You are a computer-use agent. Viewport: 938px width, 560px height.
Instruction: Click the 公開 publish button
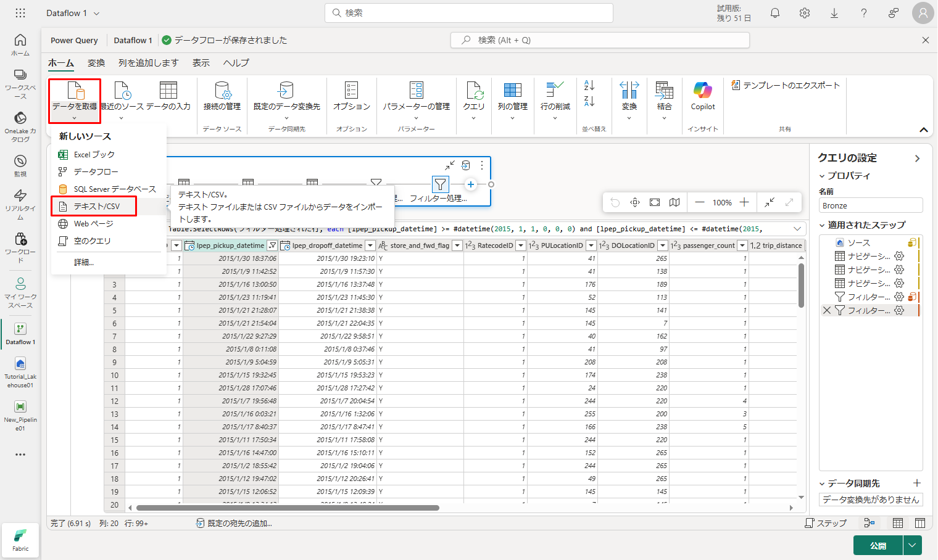(878, 546)
